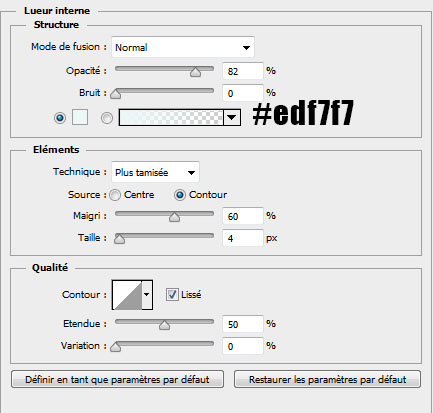Expand the gradient picker arrow
Image resolution: width=433 pixels, height=413 pixels.
click(x=232, y=117)
